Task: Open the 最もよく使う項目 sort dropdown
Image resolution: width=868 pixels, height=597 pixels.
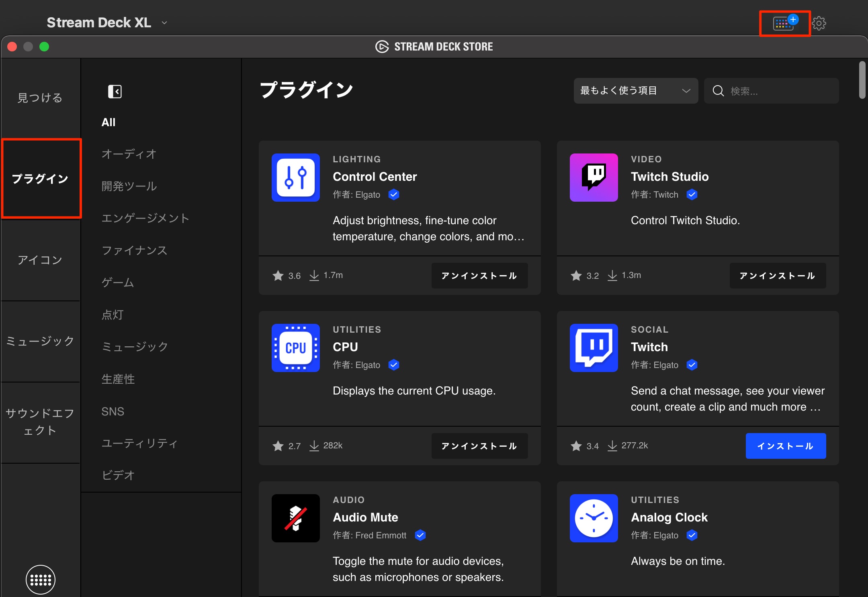Action: coord(636,91)
